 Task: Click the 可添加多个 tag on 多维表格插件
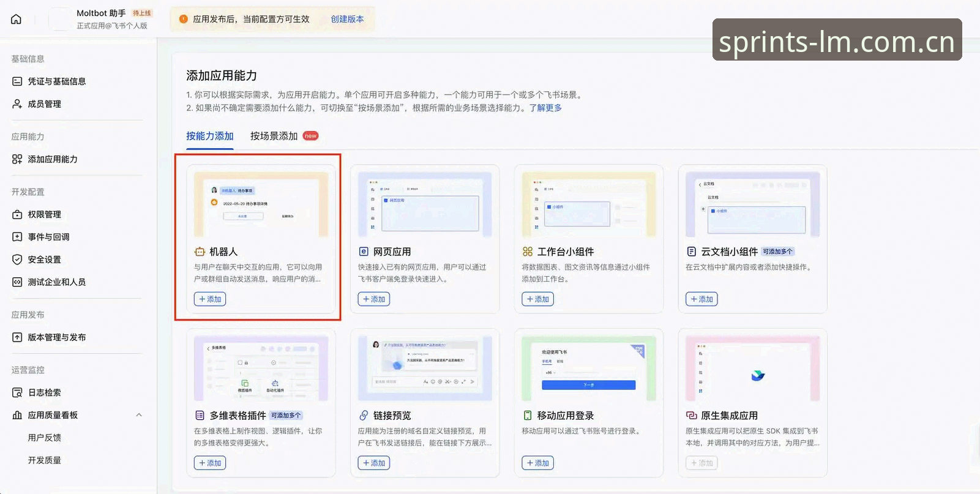point(286,416)
